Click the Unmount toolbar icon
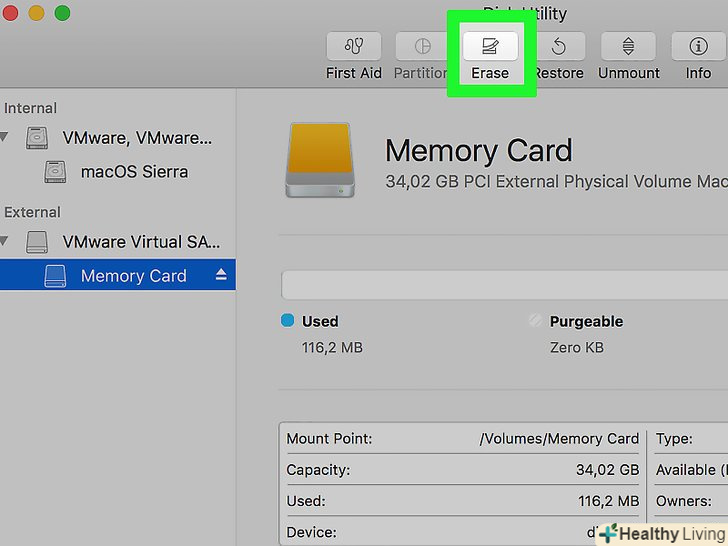The image size is (728, 546). tap(628, 46)
